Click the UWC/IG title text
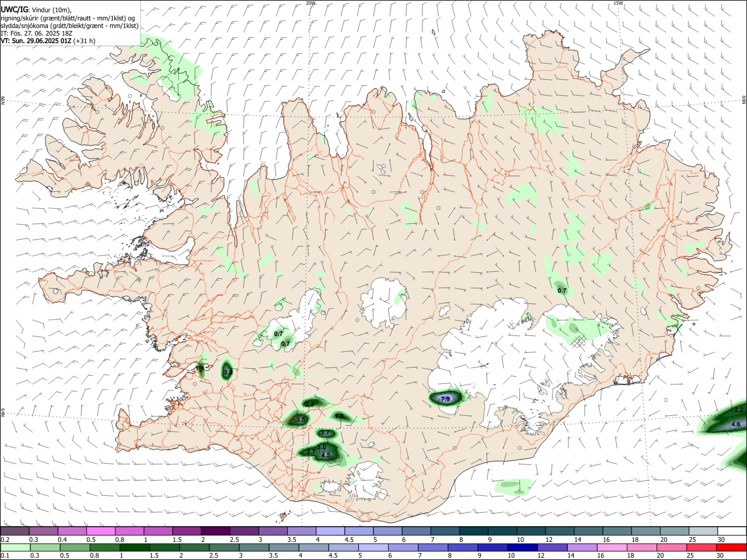This screenshot has width=747, height=560. click(x=14, y=9)
